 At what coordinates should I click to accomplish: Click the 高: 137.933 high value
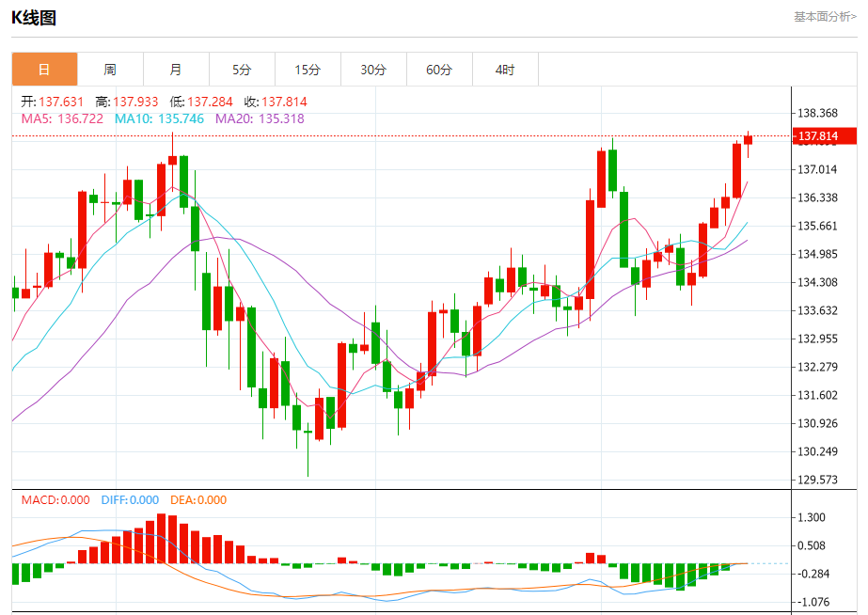(127, 102)
